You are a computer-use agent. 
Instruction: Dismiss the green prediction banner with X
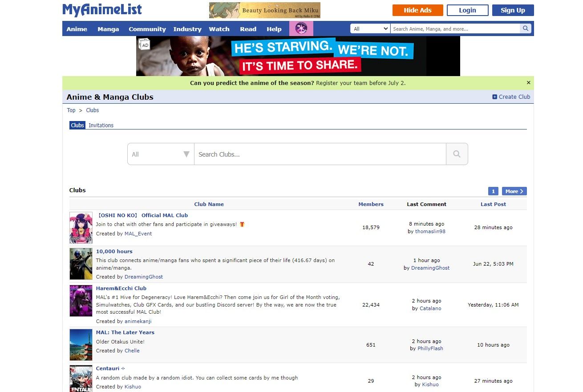point(529,83)
